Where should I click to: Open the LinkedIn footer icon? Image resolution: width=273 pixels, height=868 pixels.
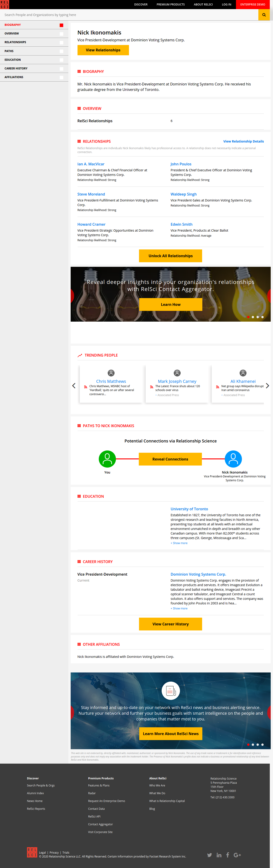[219, 855]
